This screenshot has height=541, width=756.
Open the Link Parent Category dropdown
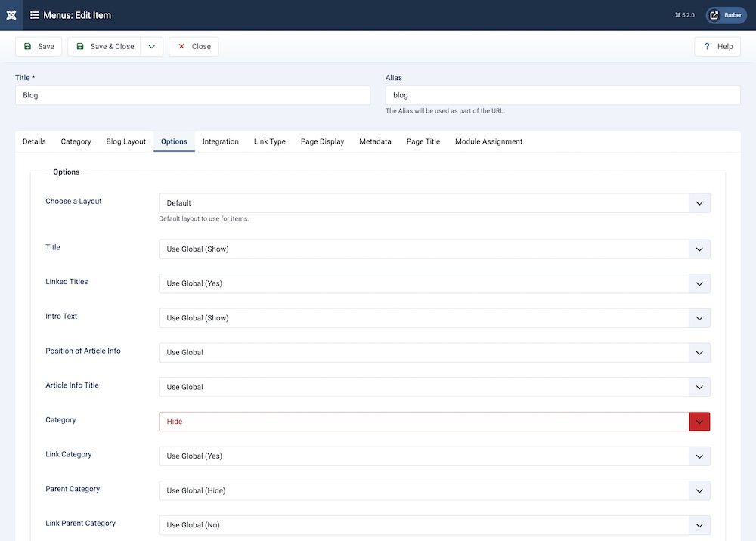434,525
